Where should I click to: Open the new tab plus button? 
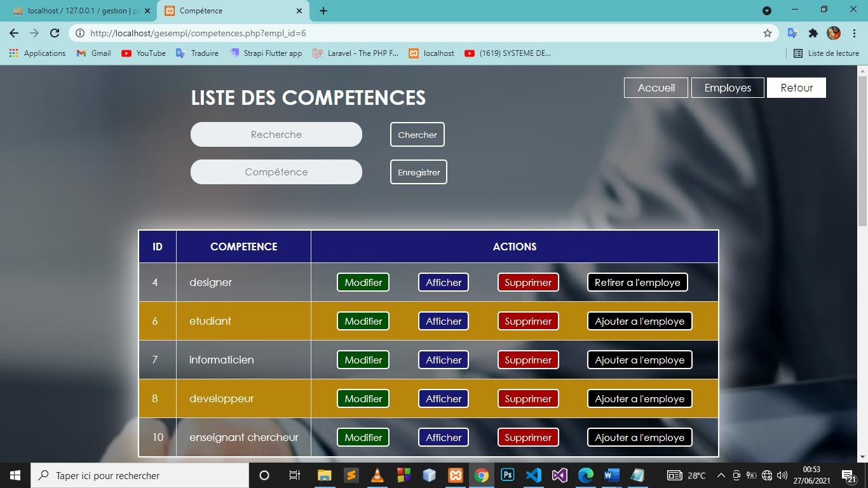(x=323, y=11)
